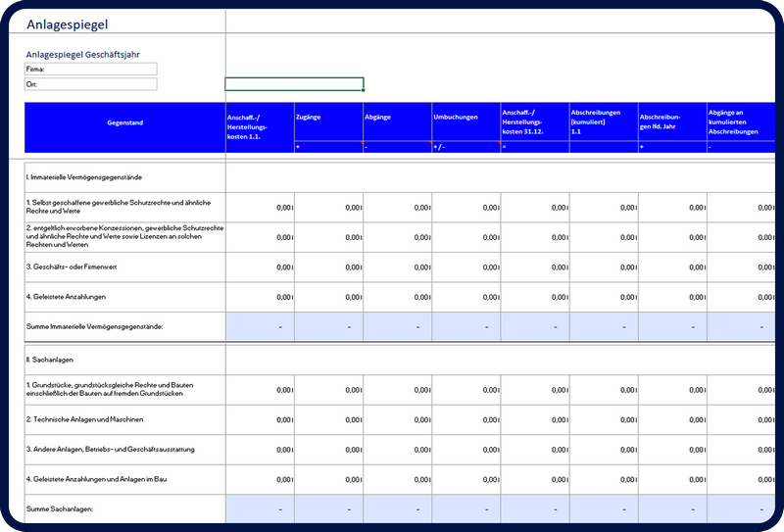
Task: Click the Abgänge an kumulierten Abschreibungen header
Action: tap(740, 121)
